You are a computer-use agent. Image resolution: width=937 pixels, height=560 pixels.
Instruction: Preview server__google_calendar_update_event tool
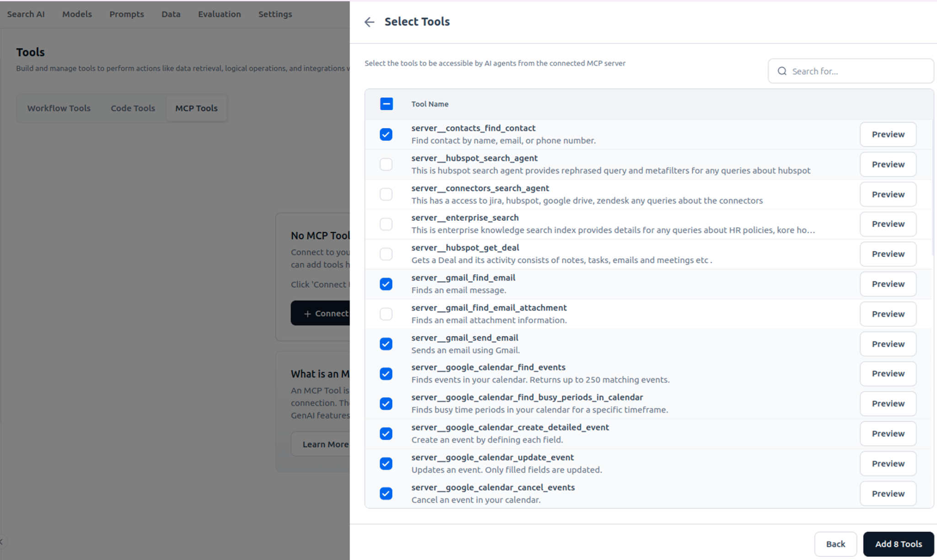[x=888, y=464]
